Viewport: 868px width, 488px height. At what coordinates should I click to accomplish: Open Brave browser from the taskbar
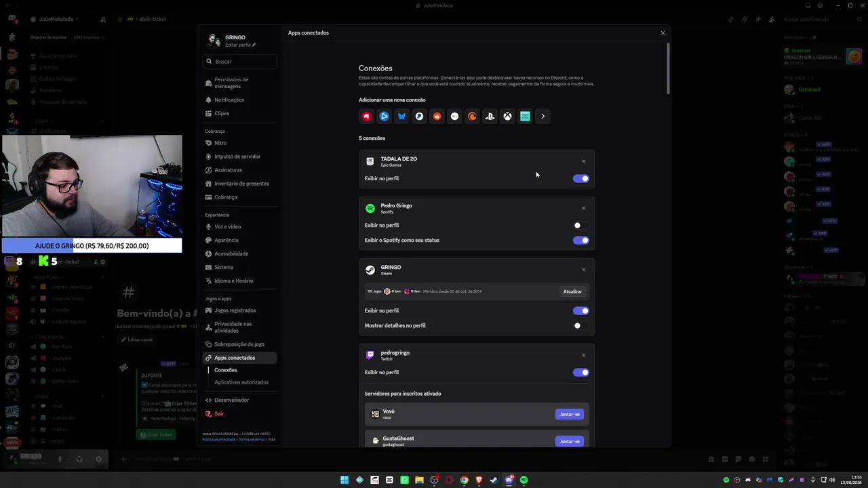tap(479, 481)
